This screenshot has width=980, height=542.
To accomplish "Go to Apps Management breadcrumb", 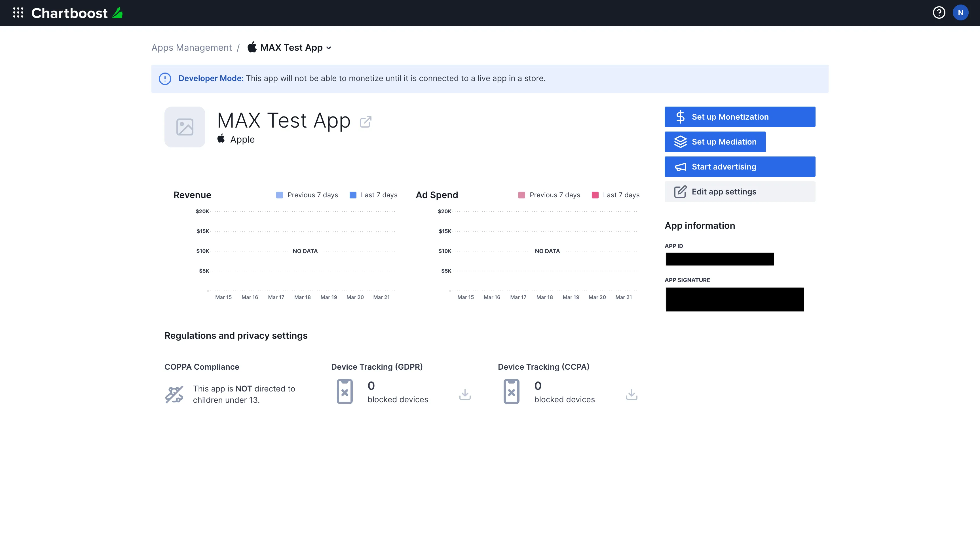I will pos(191,48).
